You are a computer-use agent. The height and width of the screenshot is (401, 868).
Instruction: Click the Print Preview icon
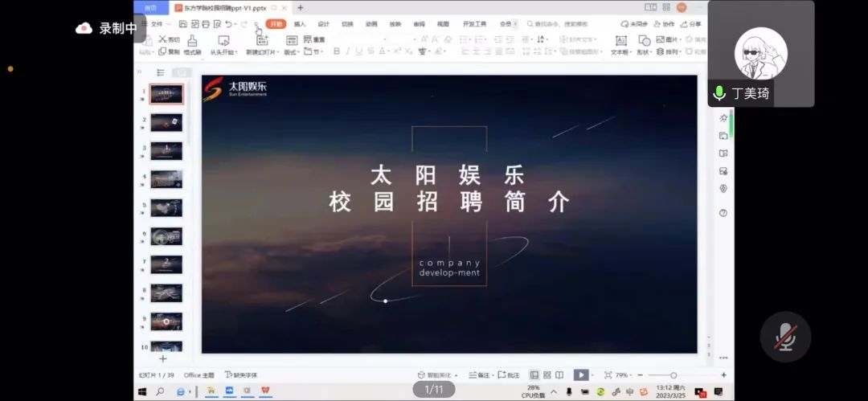pos(218,24)
